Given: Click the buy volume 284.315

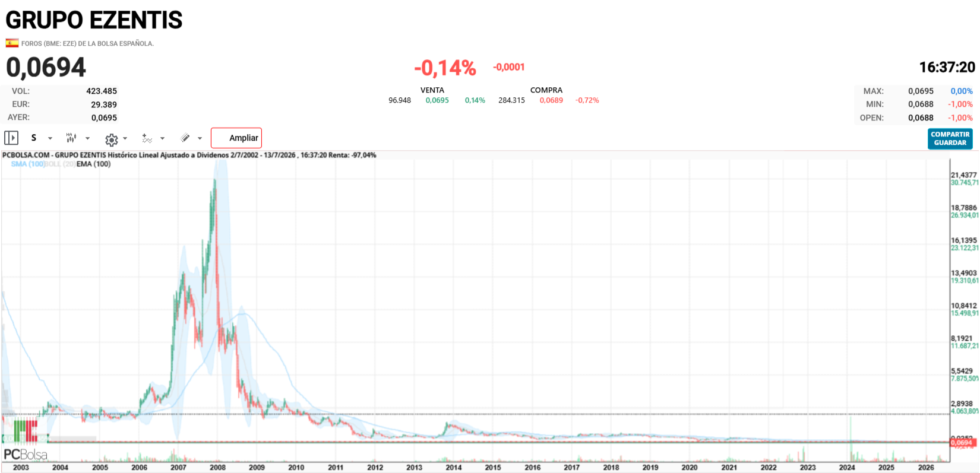Looking at the screenshot, I should coord(511,100).
